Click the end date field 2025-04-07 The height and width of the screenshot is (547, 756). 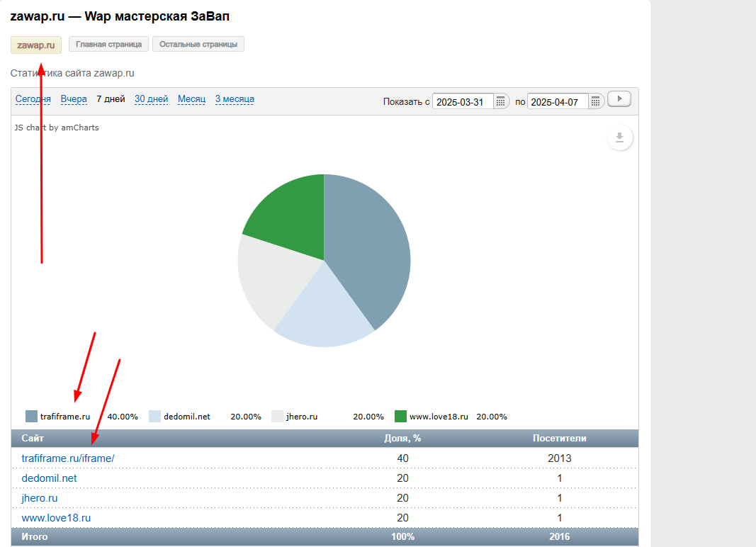(555, 102)
